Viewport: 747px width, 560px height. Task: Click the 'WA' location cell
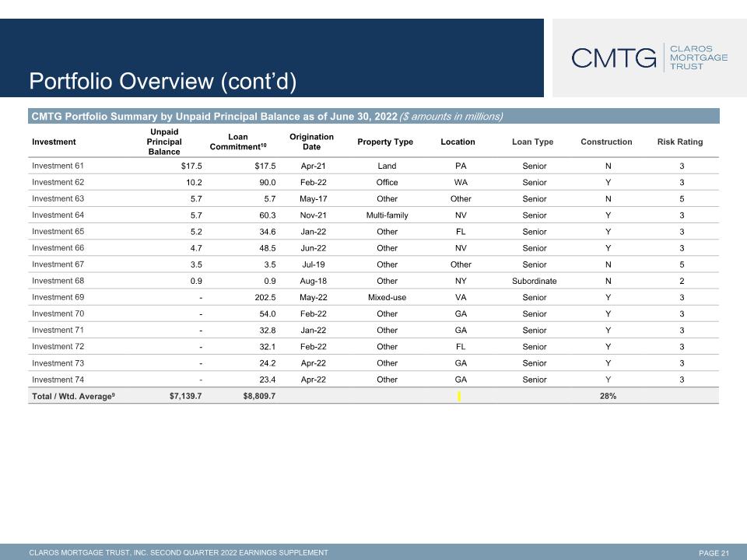tap(461, 182)
